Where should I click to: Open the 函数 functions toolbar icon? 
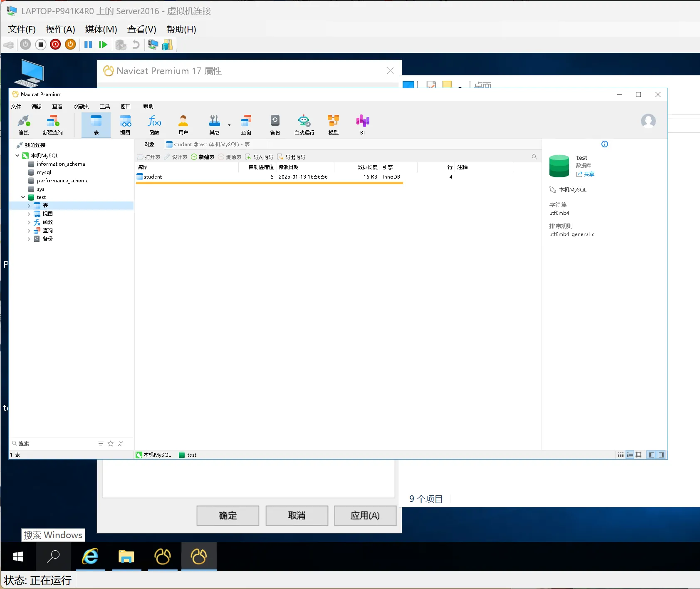(154, 125)
